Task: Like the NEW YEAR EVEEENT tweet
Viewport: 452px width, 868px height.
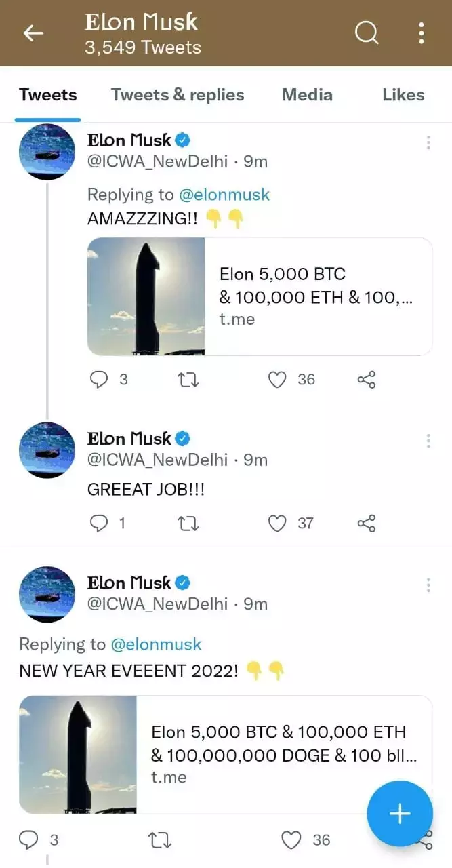Action: click(x=291, y=841)
